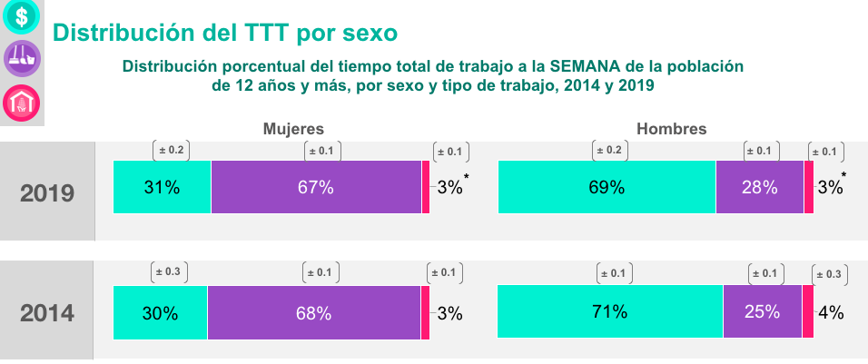The image size is (868, 364).
Task: Click the pink house icon
Action: (x=21, y=103)
